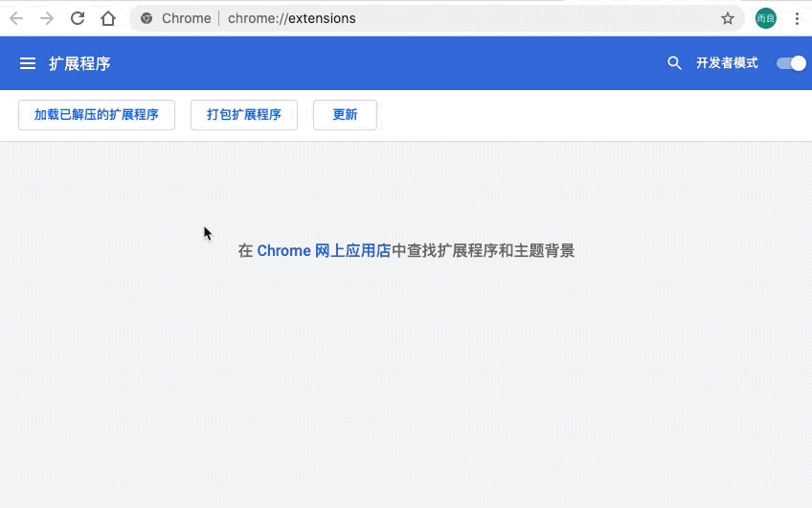Screen dimensions: 812x508
Task: Go back to the previous page
Action: (x=16, y=18)
